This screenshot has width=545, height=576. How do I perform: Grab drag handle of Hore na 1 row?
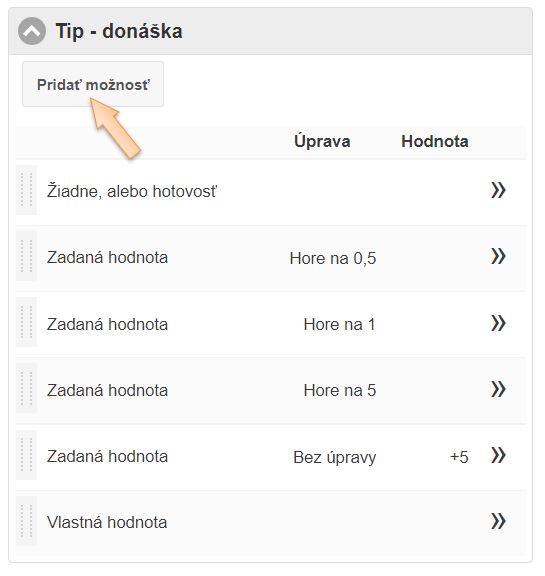tap(26, 323)
